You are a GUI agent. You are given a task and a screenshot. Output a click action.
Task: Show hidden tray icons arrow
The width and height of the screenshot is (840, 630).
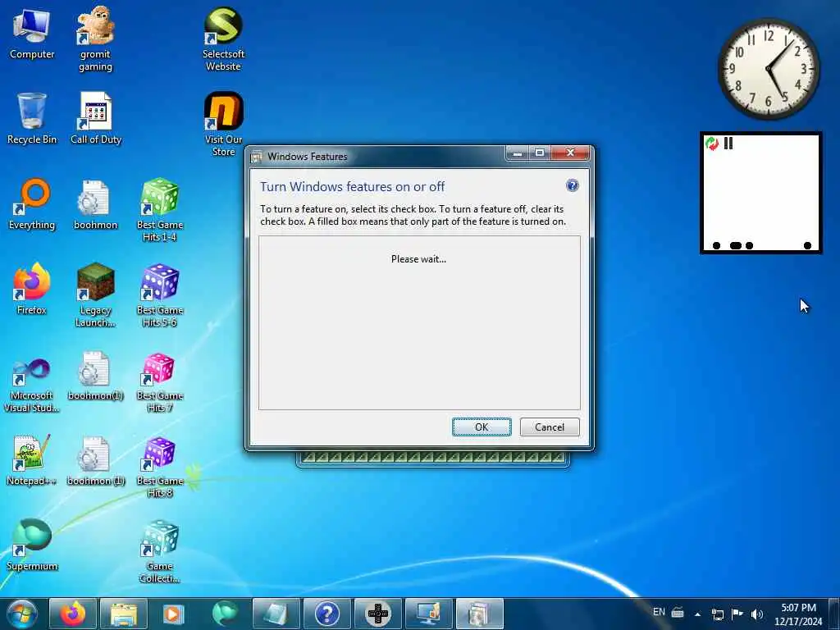point(697,614)
